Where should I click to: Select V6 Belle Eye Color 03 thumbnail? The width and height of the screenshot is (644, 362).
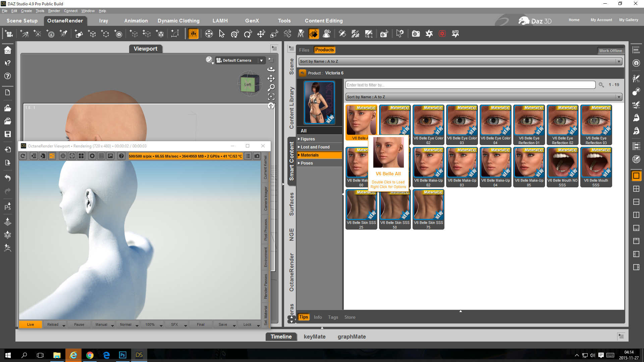[462, 125]
